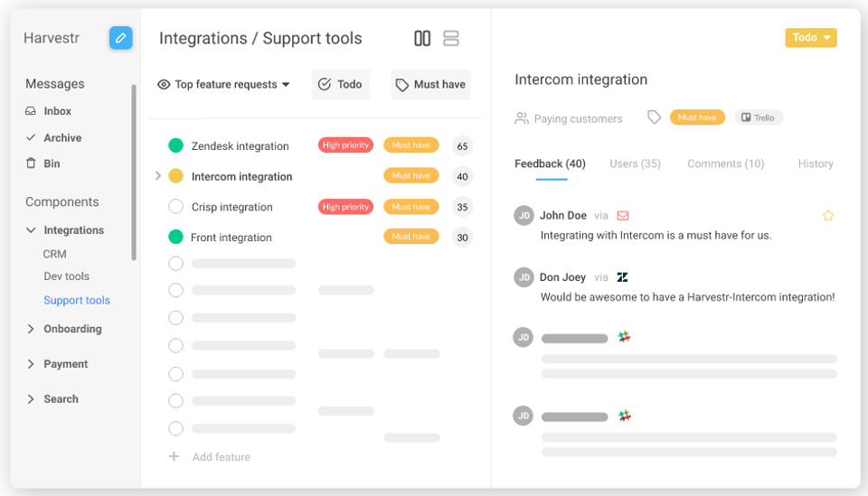Click the Zendesk source icon next to Don Joey
This screenshot has height=496, width=868.
(x=622, y=277)
